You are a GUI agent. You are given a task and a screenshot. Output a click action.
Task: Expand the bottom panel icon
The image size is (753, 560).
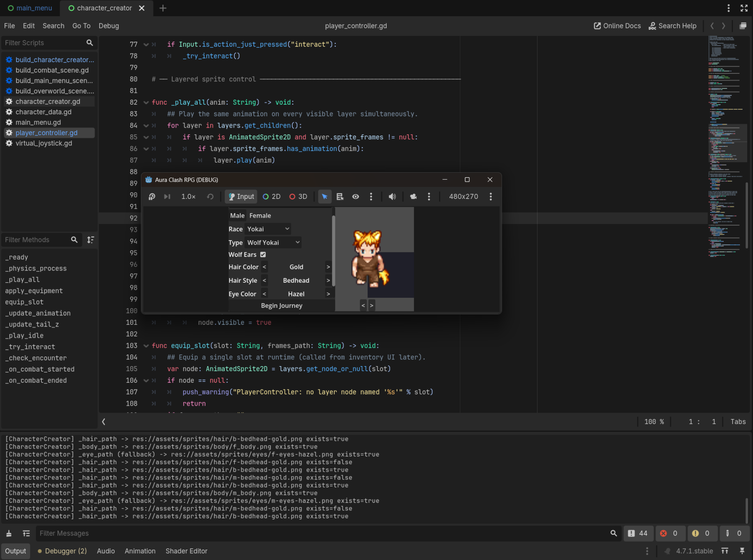click(725, 551)
